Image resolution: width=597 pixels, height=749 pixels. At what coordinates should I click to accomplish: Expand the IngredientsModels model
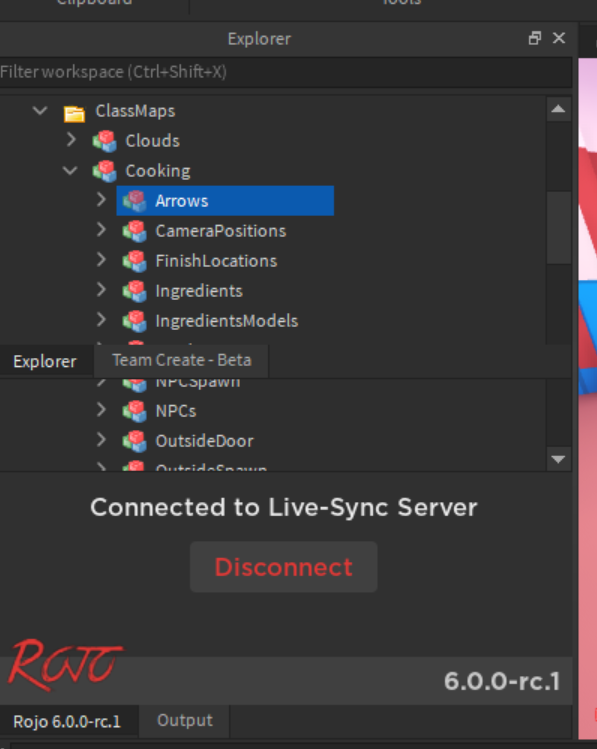101,319
